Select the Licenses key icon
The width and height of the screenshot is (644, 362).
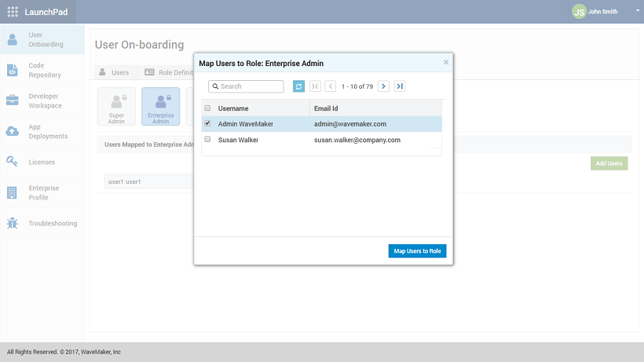coord(13,162)
